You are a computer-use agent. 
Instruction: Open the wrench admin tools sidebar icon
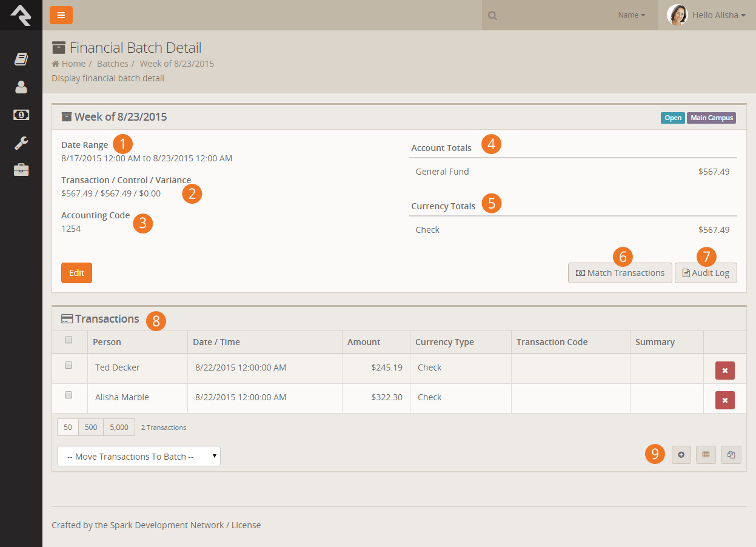(21, 143)
